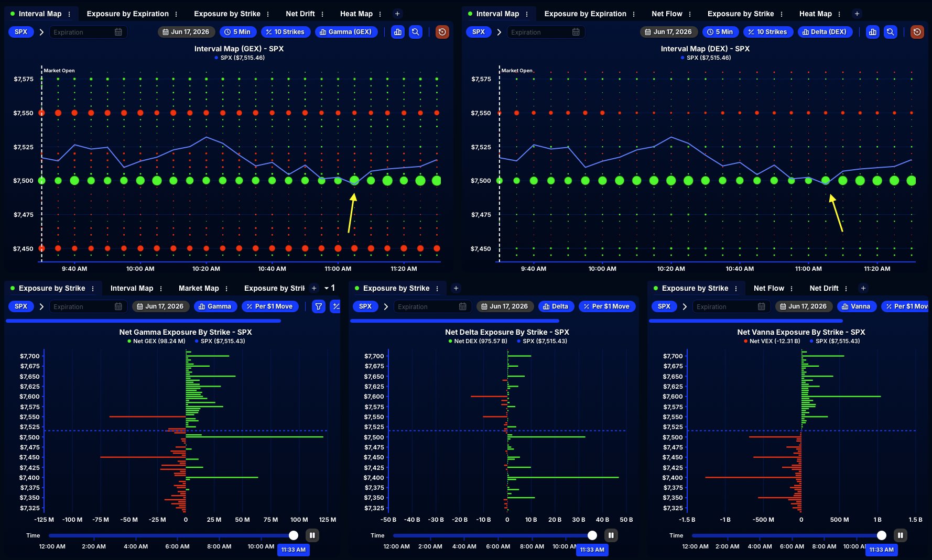
Task: Click chart-type icon in DEX interval map toolbar
Action: tap(873, 32)
